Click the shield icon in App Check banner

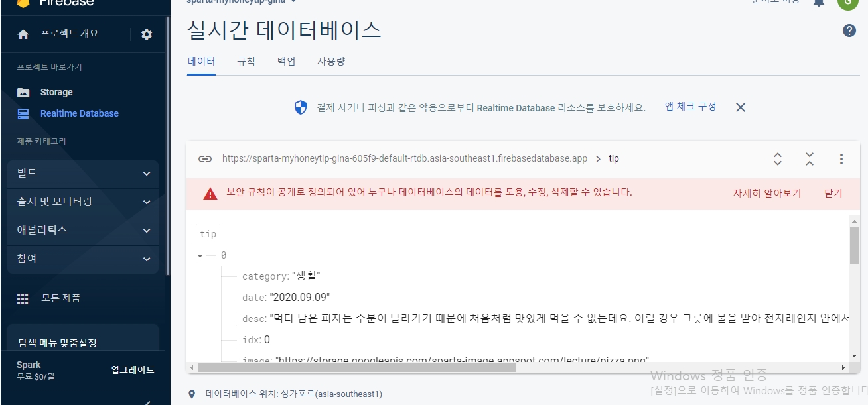click(301, 107)
